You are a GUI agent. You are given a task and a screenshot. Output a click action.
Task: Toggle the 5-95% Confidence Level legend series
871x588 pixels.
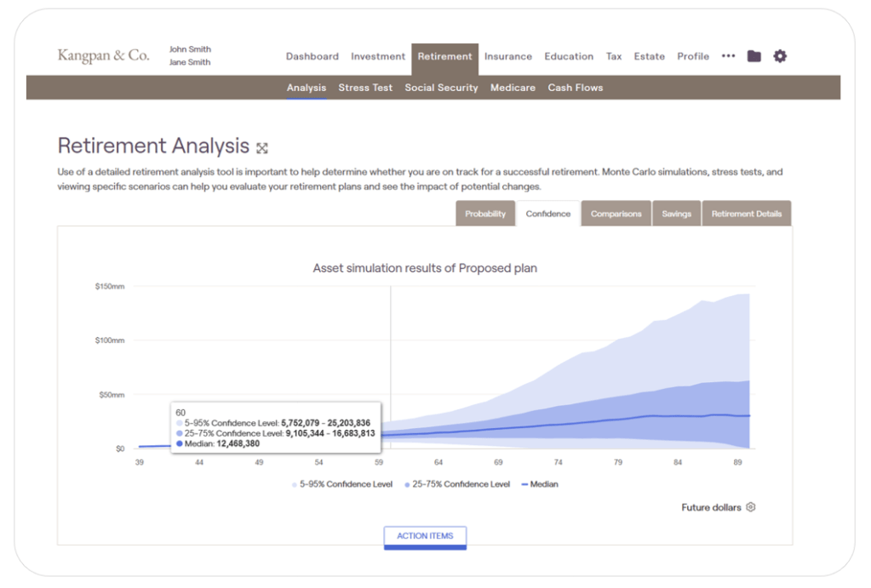342,484
